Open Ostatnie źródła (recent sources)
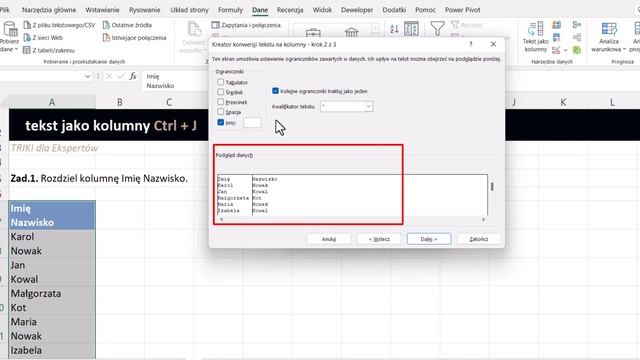 pos(127,25)
